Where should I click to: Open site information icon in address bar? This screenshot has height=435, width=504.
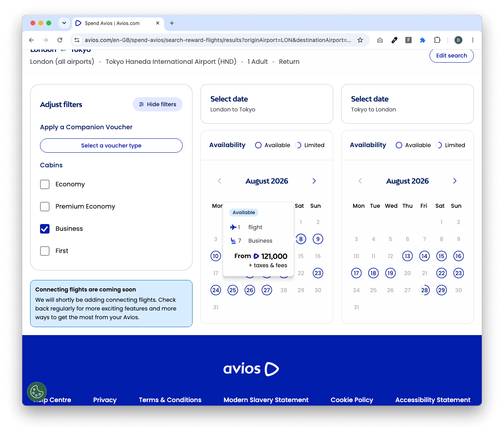click(77, 40)
